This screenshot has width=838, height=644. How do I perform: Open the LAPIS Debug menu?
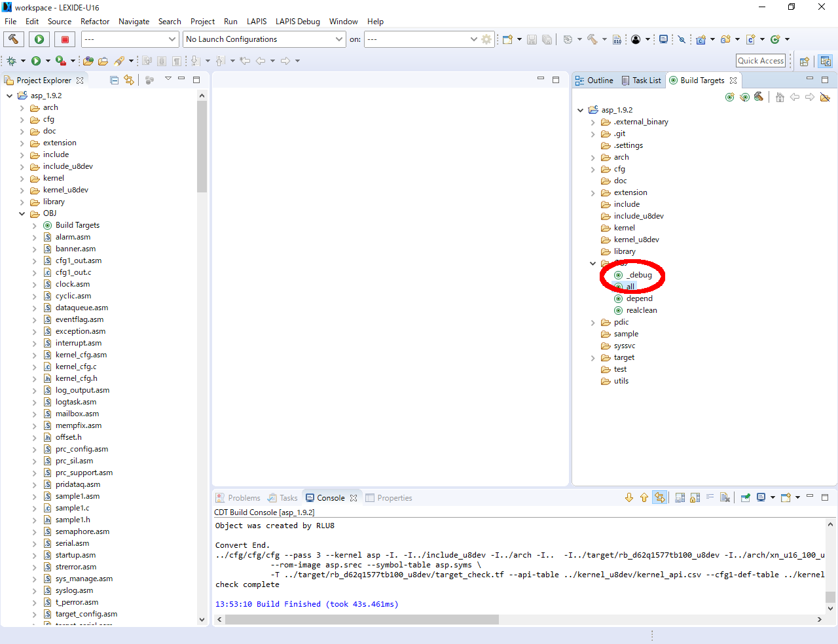[x=298, y=22]
